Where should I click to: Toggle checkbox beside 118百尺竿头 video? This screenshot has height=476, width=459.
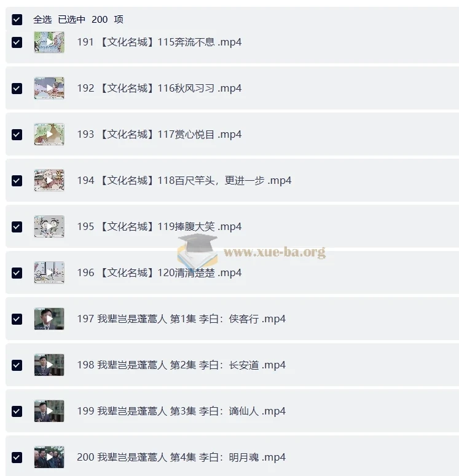[x=17, y=181]
